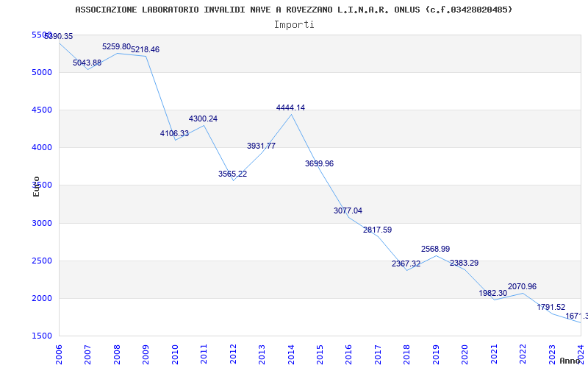This screenshot has width=588, height=368.
Task: Click the 2018 x-axis year label
Action: (407, 355)
